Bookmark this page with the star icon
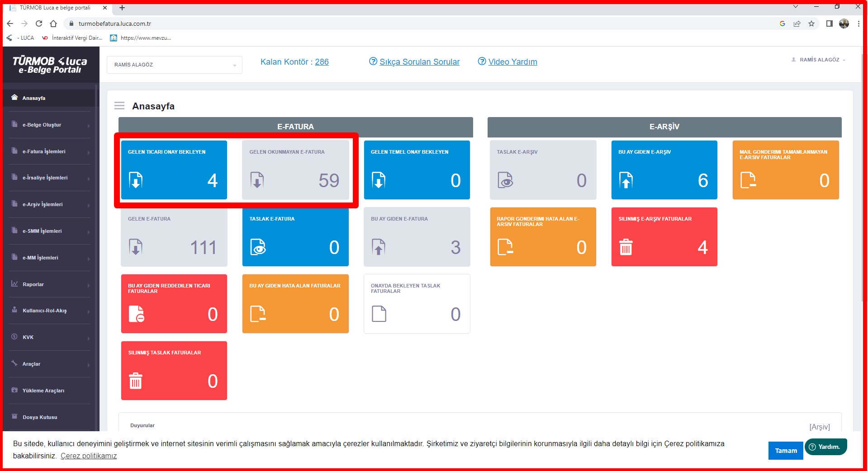Viewport: 868px width, 471px height. (811, 24)
